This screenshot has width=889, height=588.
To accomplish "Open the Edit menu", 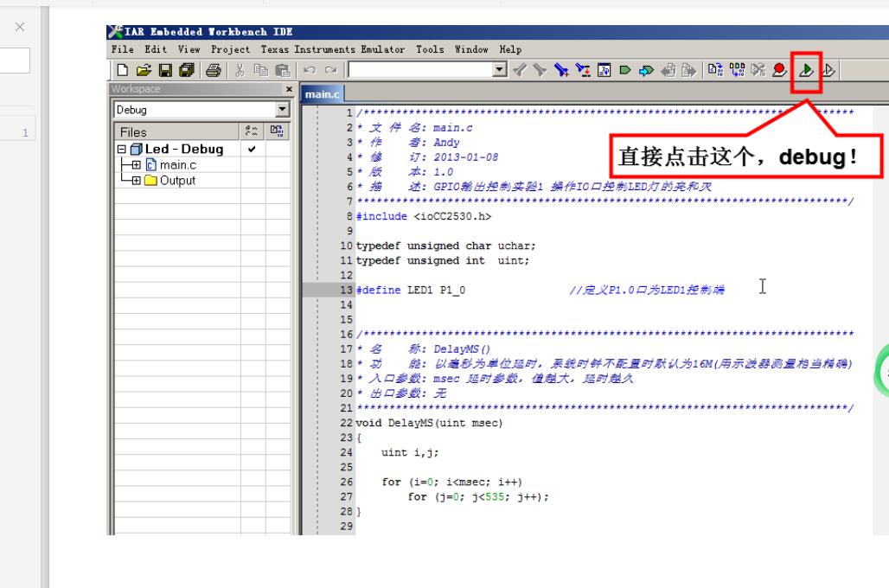I will point(156,49).
